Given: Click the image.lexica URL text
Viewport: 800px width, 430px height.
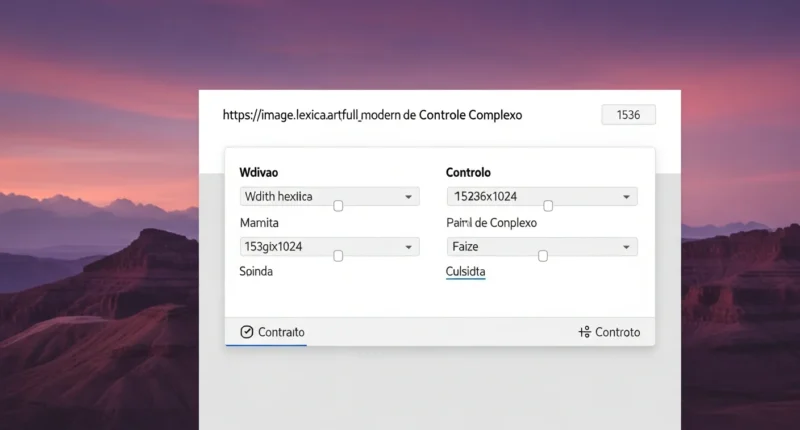Looking at the screenshot, I should (372, 115).
